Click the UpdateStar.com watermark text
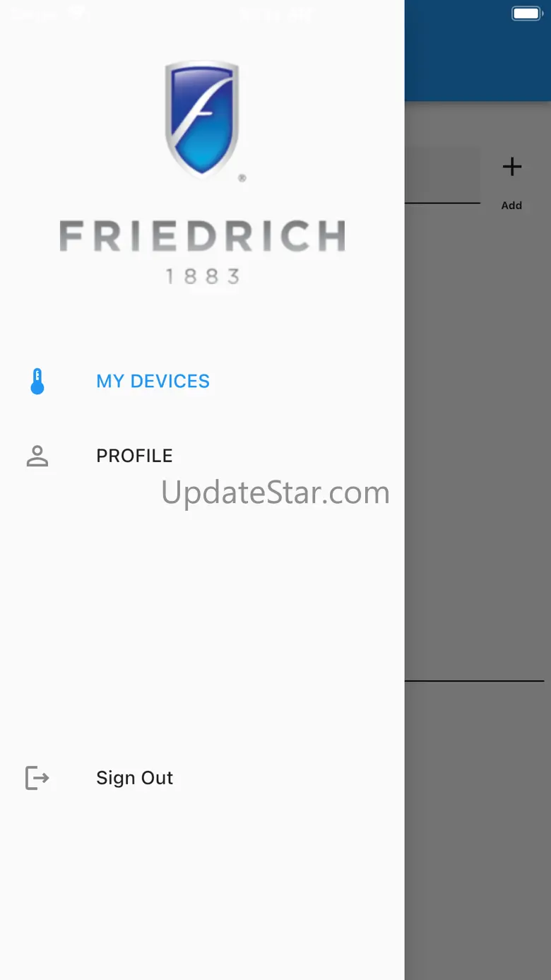Screen dimensions: 551x980 pos(275,492)
